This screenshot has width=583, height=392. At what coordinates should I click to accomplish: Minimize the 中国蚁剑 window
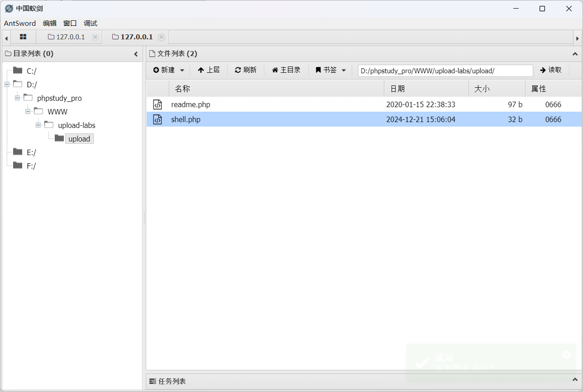pos(516,9)
